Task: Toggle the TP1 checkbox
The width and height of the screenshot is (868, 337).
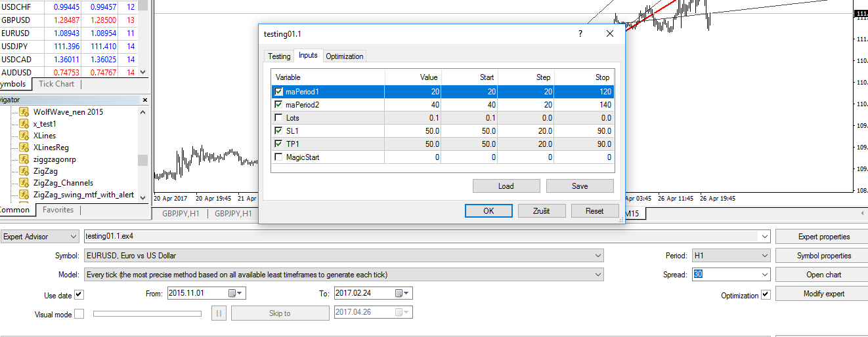Action: point(279,144)
